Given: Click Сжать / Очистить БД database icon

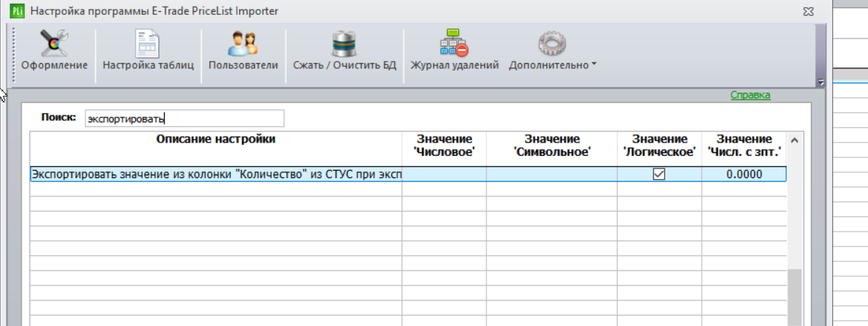Looking at the screenshot, I should click(345, 45).
